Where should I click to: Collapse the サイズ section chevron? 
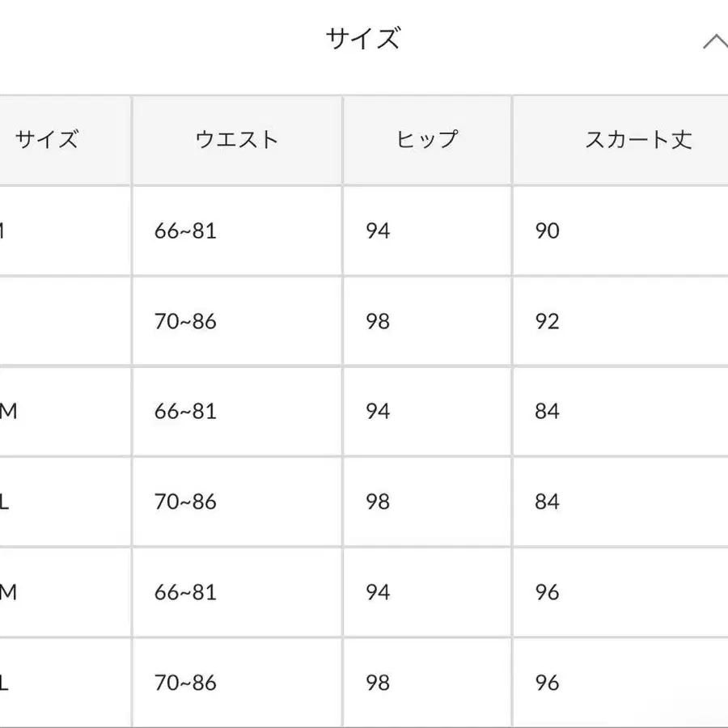(714, 42)
